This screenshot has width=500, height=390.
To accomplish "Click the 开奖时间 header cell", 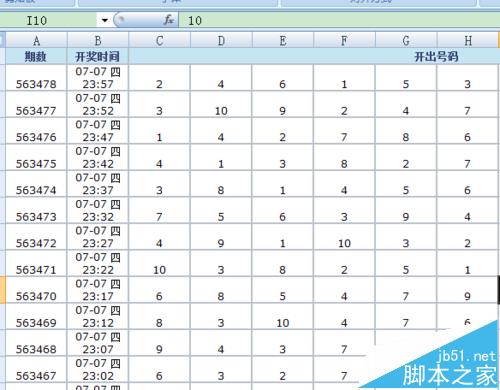I will click(98, 56).
